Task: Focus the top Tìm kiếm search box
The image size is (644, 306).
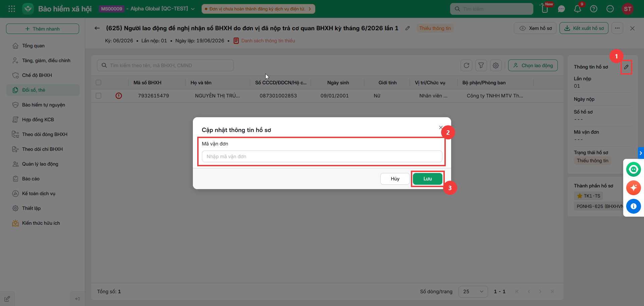Action: tap(492, 9)
